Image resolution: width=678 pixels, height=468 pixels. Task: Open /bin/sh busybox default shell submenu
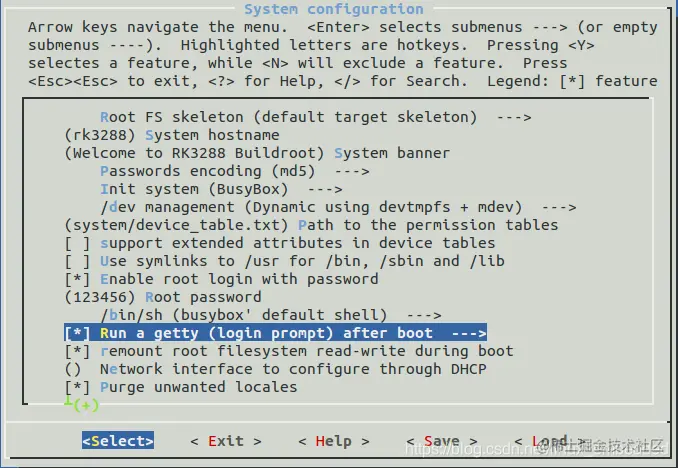click(271, 315)
